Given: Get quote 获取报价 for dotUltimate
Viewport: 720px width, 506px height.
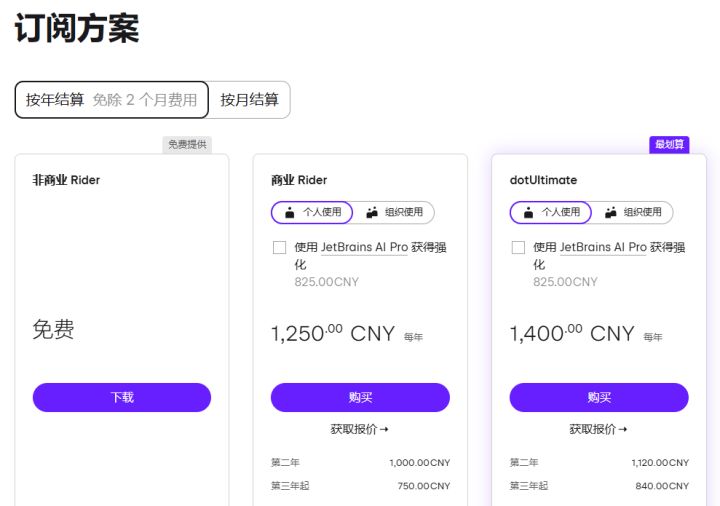Looking at the screenshot, I should pyautogui.click(x=598, y=429).
